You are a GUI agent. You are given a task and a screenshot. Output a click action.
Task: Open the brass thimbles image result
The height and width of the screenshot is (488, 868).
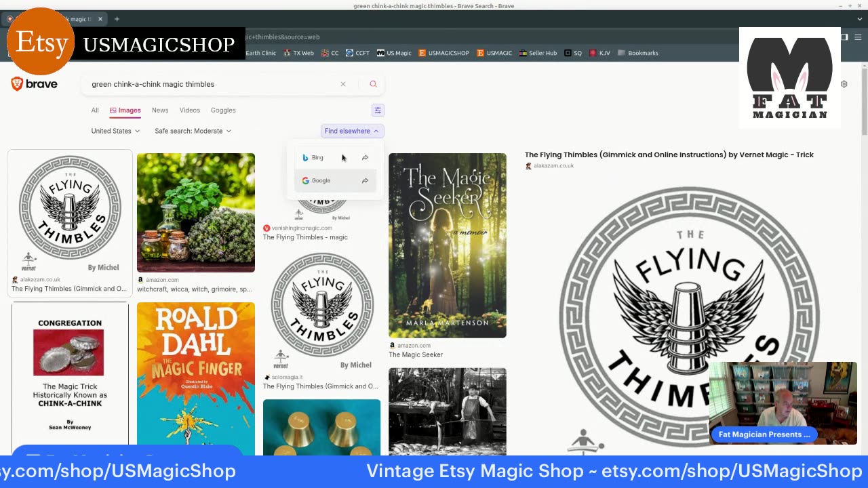tap(322, 427)
